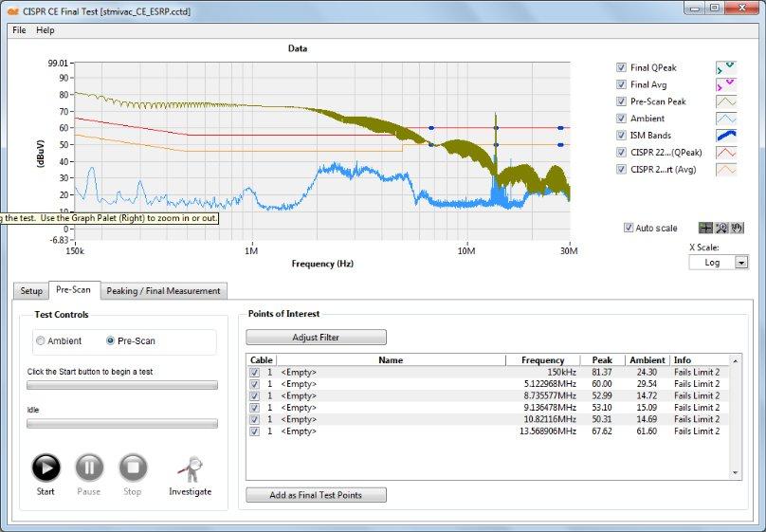Select the graph zoom magnifier tool

(721, 228)
